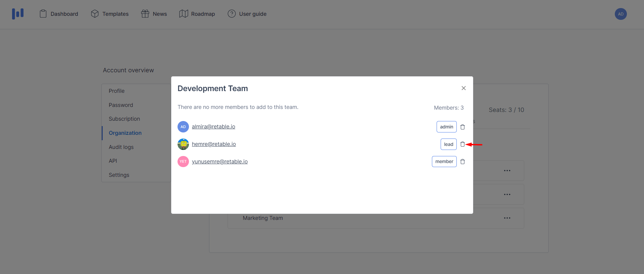
Task: Change the lead role selector
Action: [x=448, y=144]
